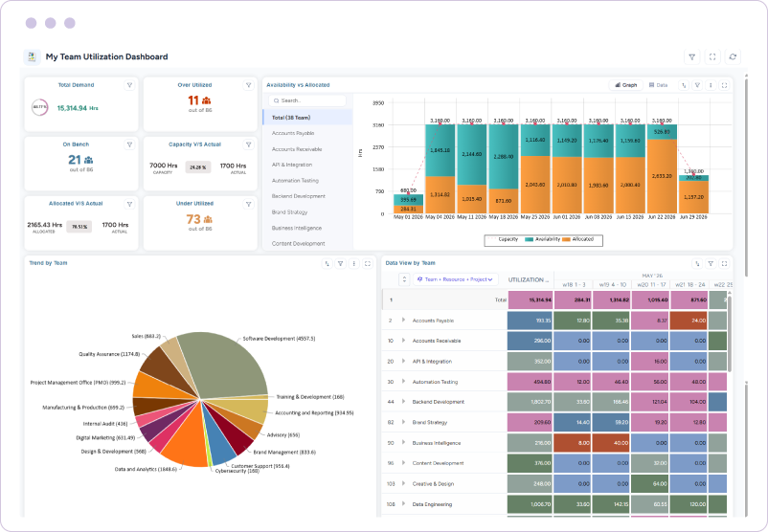768x532 pixels.
Task: Open more options menu in Availability vs Allocated
Action: (711, 85)
